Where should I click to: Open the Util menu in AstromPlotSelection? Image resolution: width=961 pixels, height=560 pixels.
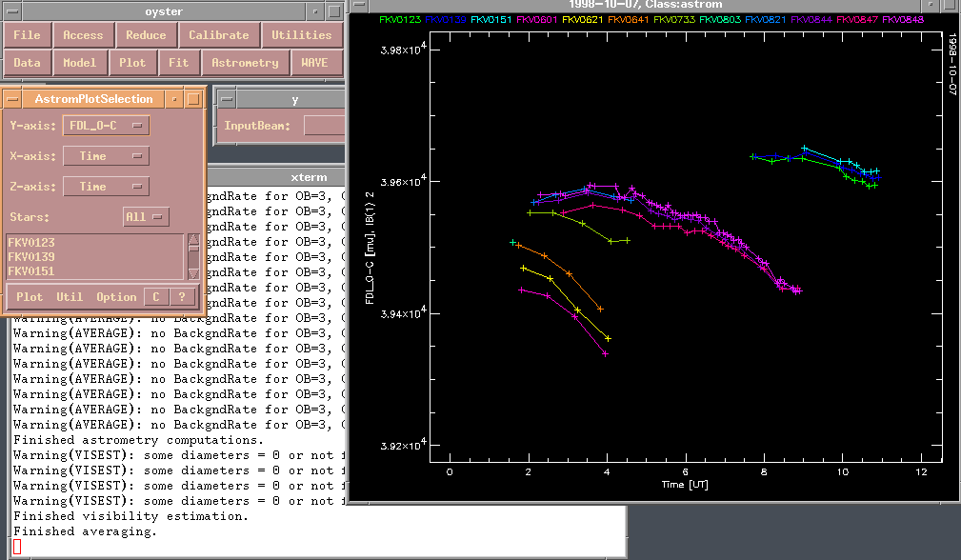coord(70,297)
